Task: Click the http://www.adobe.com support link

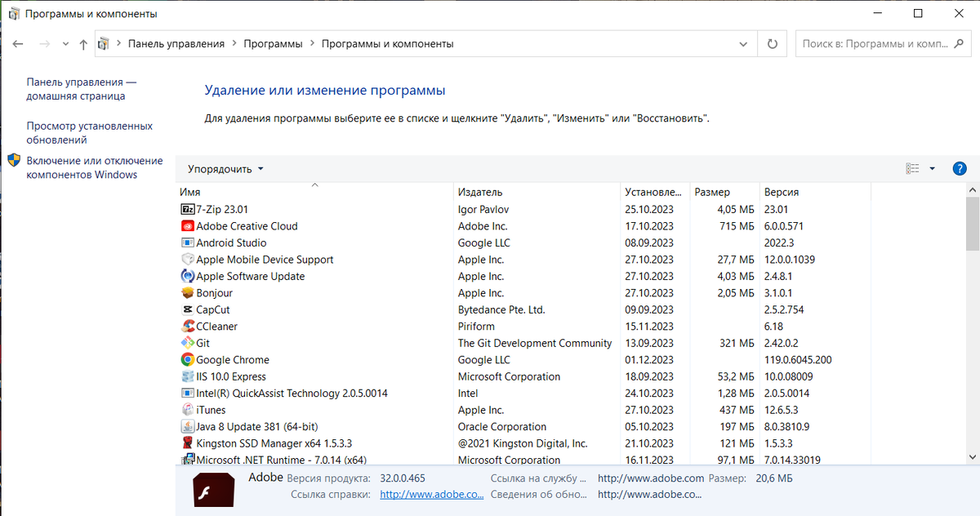Action: 650,478
